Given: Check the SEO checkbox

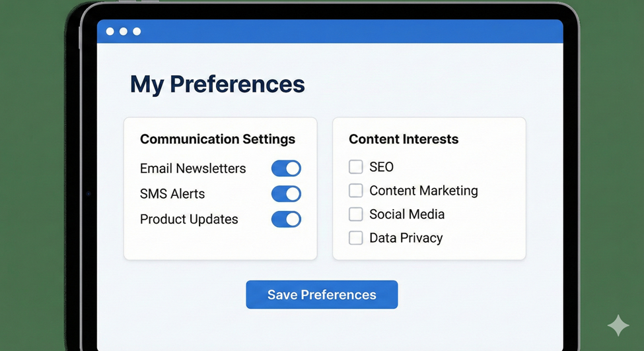Looking at the screenshot, I should 356,167.
